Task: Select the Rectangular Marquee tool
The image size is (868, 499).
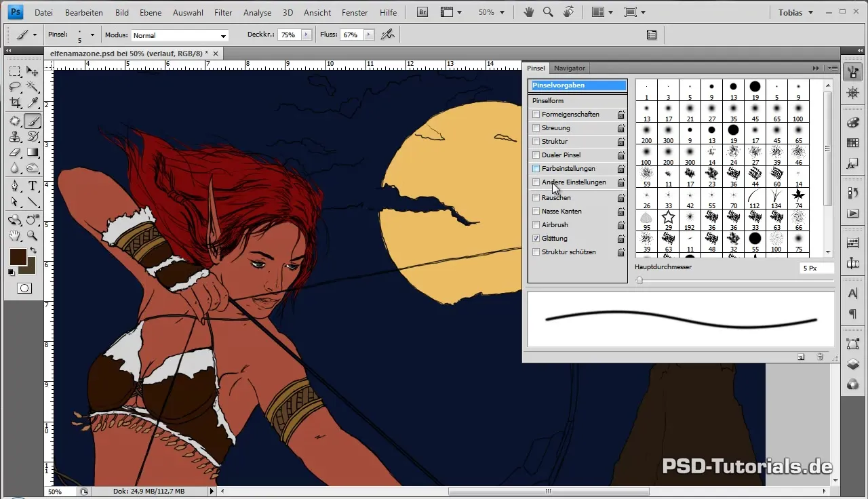Action: tap(15, 71)
